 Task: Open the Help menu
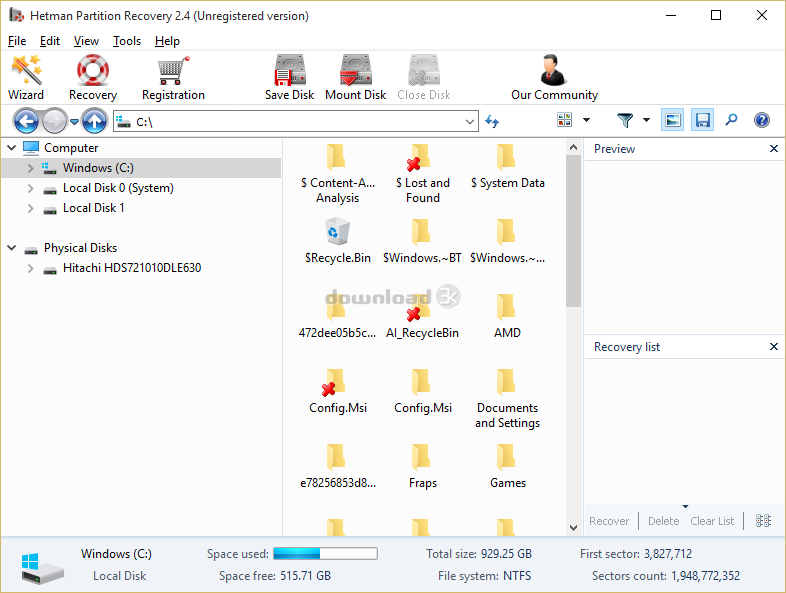167,41
